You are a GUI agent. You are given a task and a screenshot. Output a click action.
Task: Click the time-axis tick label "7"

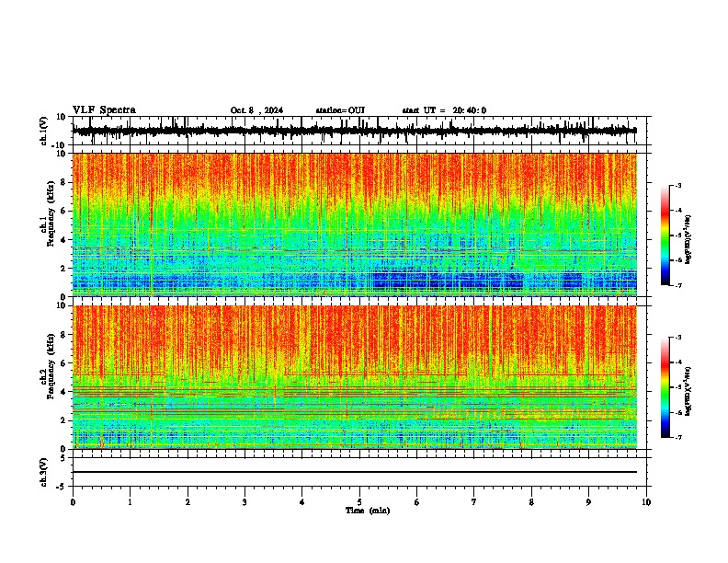tap(474, 502)
